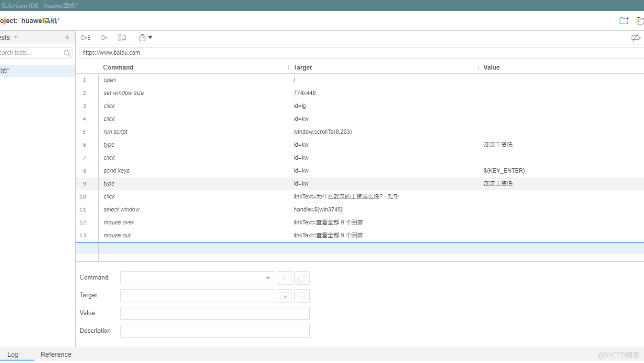Toggle the comment command button
Screen dimensions: 644x363
pos(284,278)
